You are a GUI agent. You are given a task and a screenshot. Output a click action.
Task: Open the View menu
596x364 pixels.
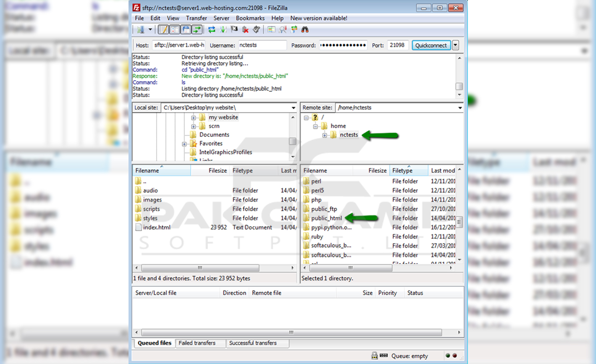point(173,18)
